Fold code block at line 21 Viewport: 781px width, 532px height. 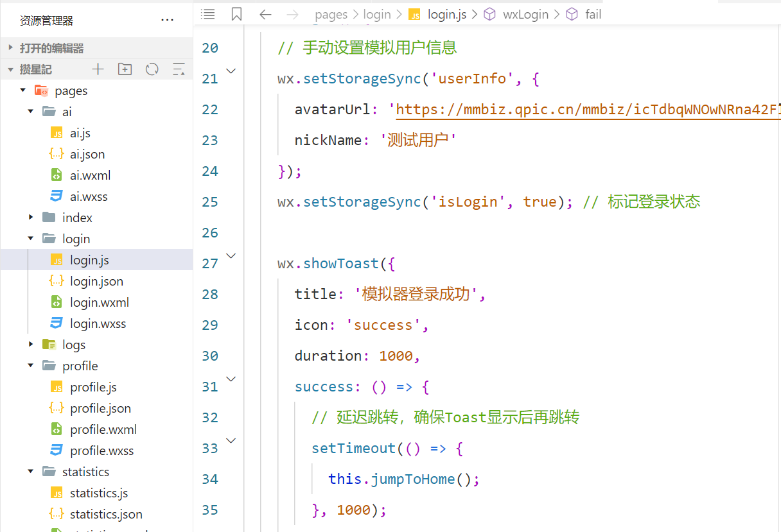[x=231, y=71]
